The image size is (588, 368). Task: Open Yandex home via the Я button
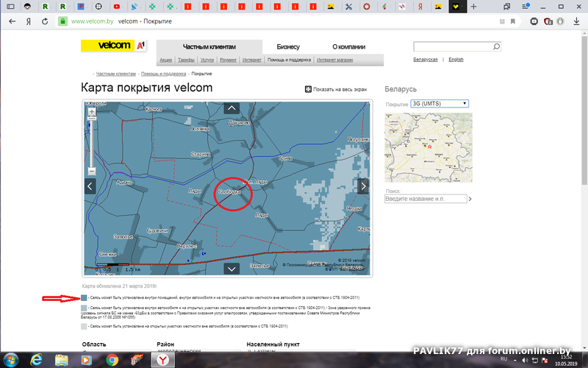pos(29,21)
